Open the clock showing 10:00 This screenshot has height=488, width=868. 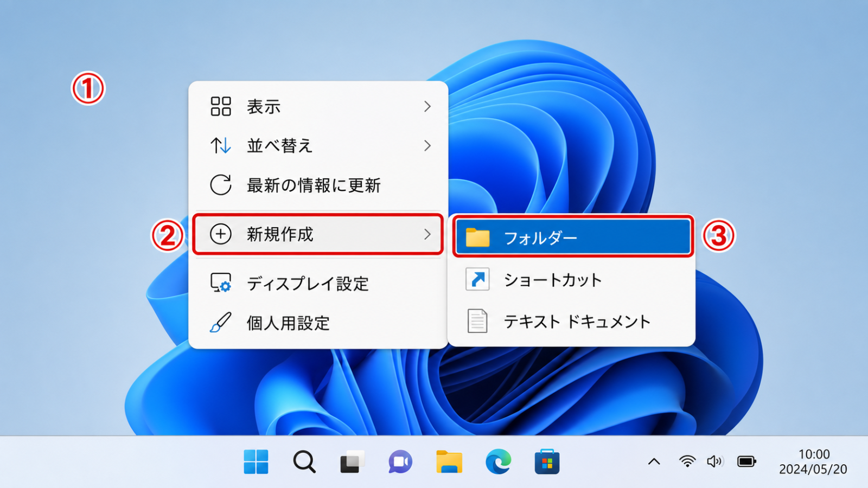[814, 454]
